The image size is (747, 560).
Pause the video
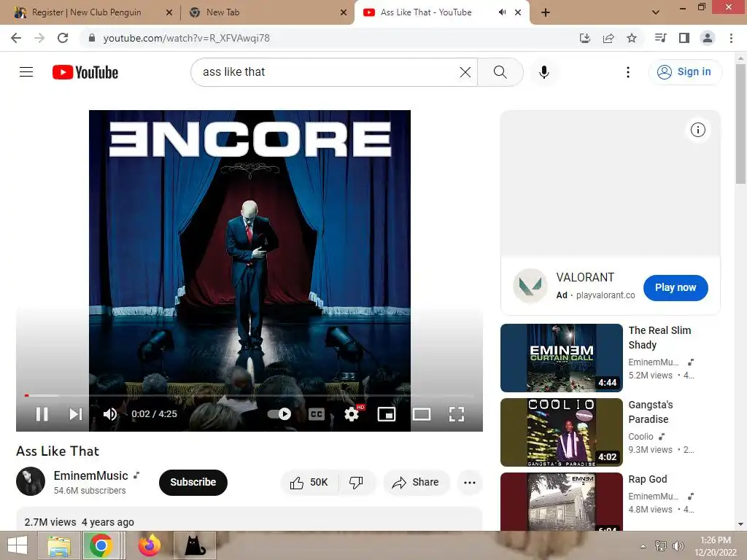pyautogui.click(x=42, y=414)
